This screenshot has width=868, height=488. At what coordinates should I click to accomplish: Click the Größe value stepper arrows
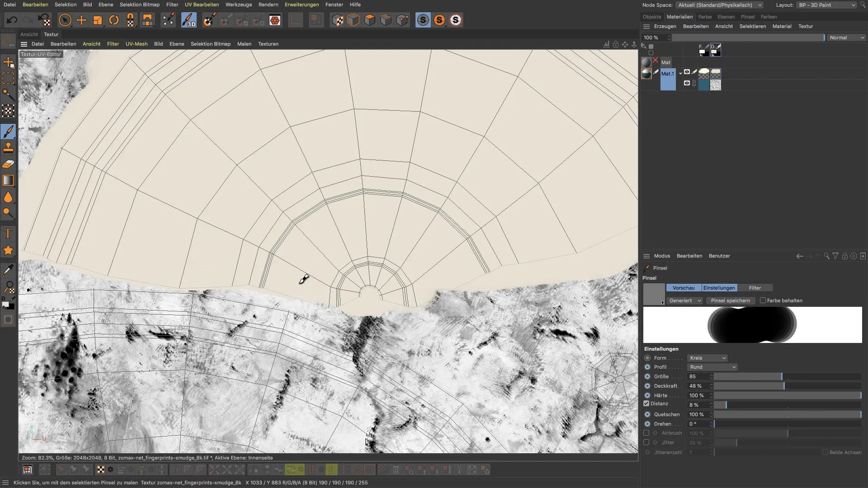coord(711,376)
